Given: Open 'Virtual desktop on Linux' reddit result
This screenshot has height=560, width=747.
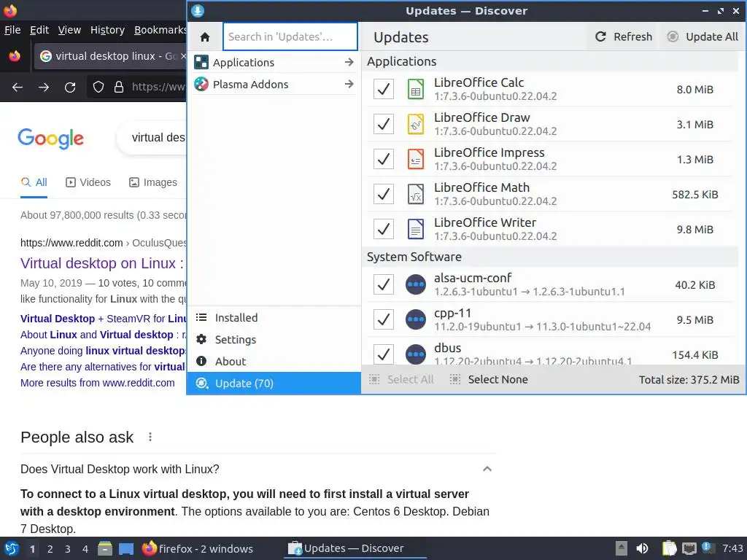Looking at the screenshot, I should point(102,263).
